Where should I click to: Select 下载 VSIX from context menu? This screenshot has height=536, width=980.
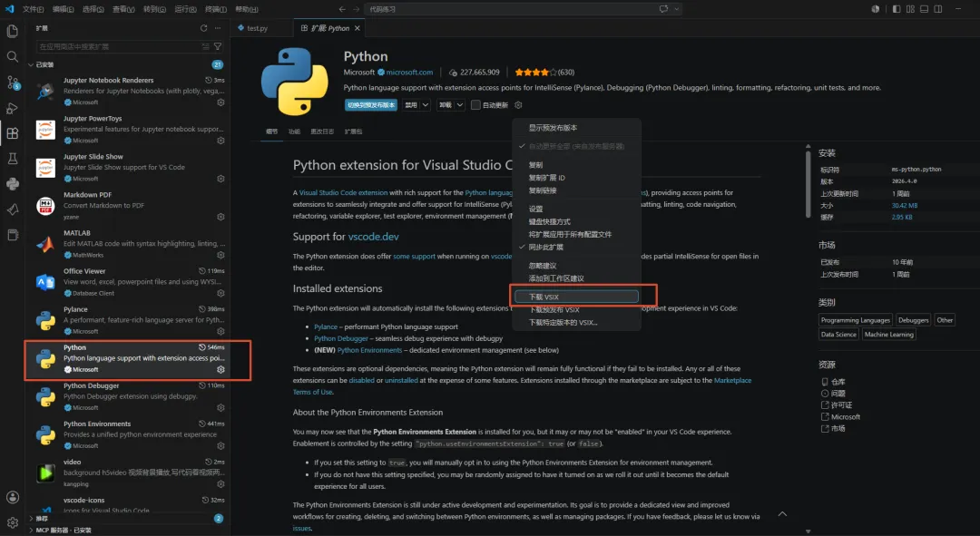pos(576,297)
